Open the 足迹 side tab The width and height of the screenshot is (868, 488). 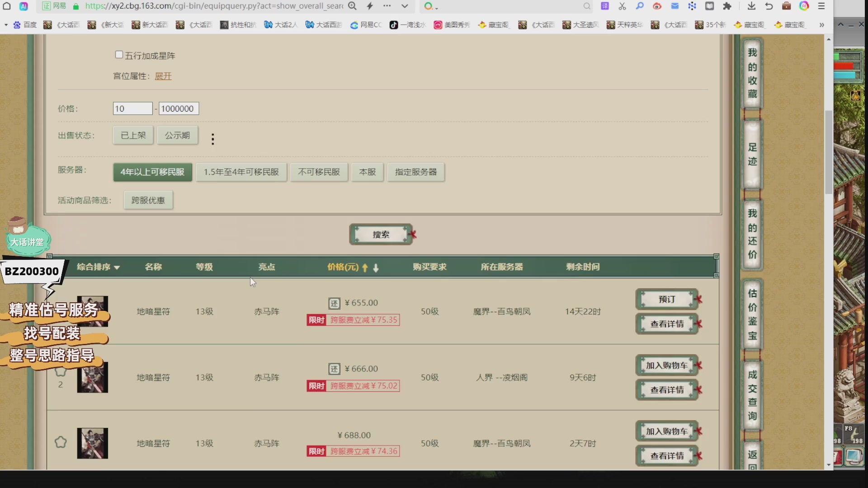pos(752,155)
